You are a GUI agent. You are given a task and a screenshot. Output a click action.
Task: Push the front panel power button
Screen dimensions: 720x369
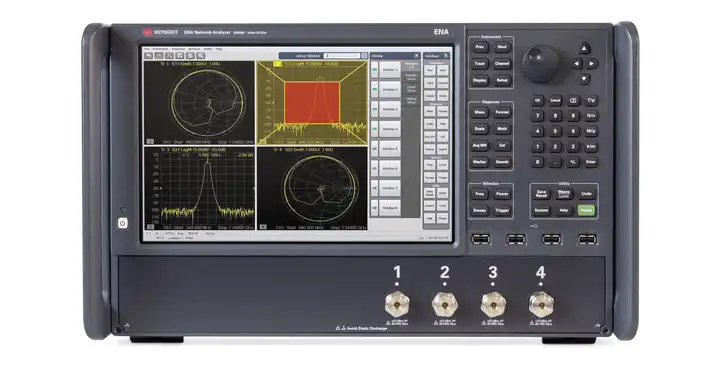click(122, 223)
